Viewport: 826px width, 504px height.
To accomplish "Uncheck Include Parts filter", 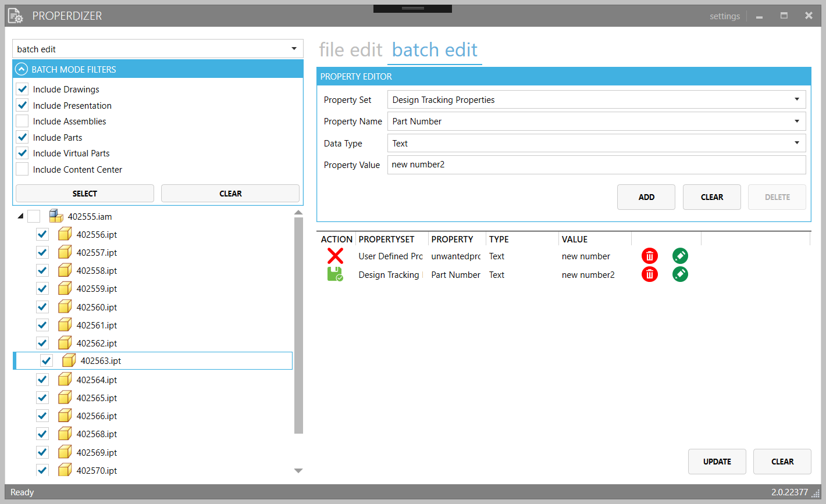I will tap(22, 137).
